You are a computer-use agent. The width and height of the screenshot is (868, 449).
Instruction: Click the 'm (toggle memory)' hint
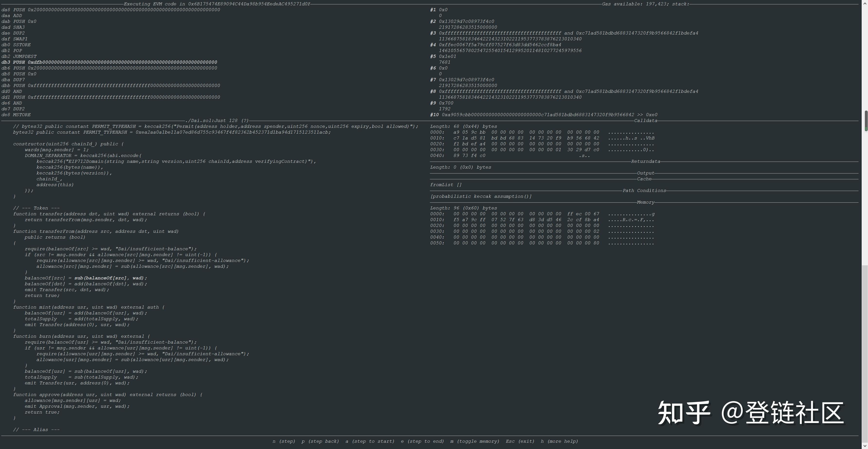[x=475, y=441]
